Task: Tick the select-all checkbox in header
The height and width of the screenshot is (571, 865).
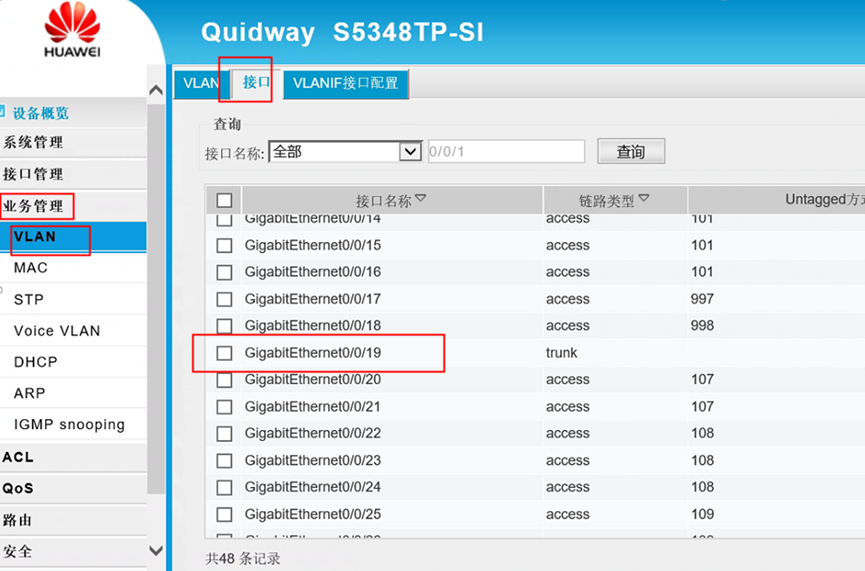Action: [224, 200]
